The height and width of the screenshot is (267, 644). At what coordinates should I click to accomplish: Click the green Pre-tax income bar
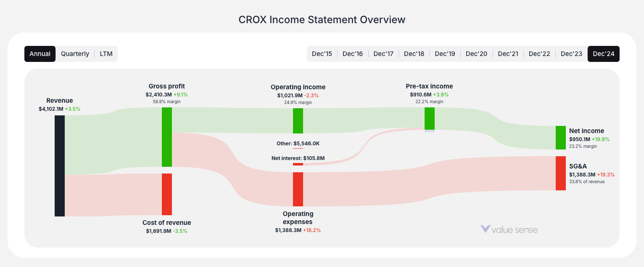(x=430, y=118)
